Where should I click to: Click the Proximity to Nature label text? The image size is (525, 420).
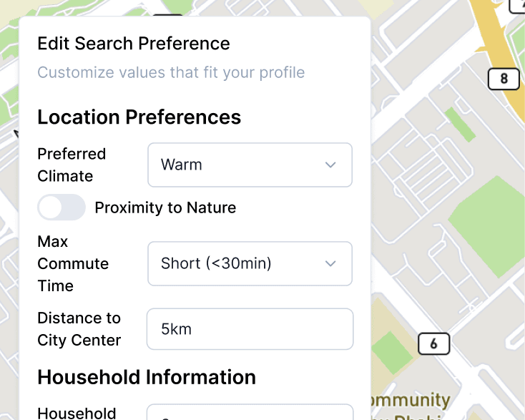165,208
